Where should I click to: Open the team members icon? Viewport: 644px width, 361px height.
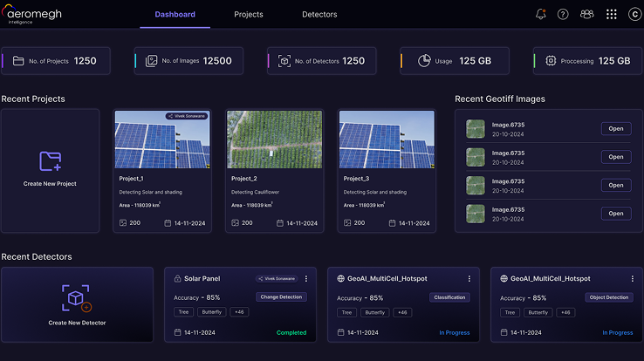587,14
